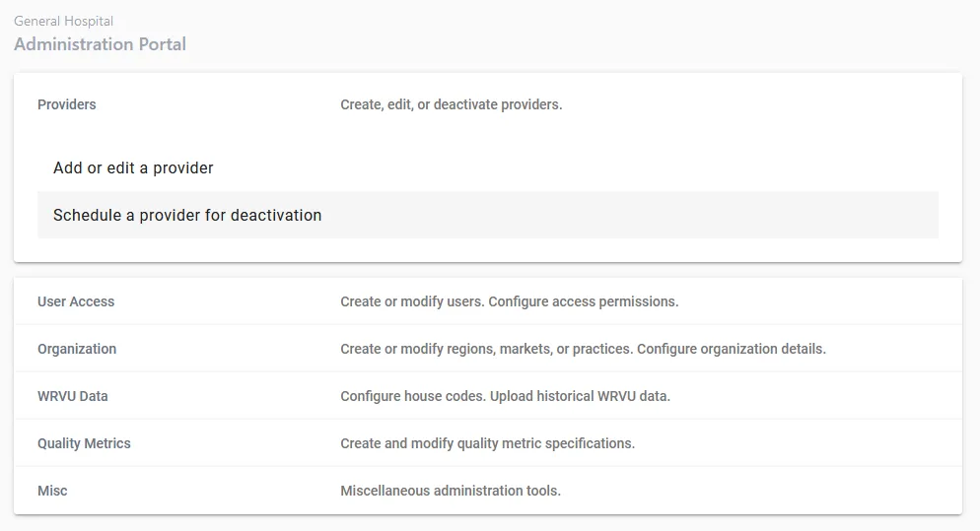The width and height of the screenshot is (980, 531).
Task: Click blank right end of deactivation list item
Action: [789, 215]
